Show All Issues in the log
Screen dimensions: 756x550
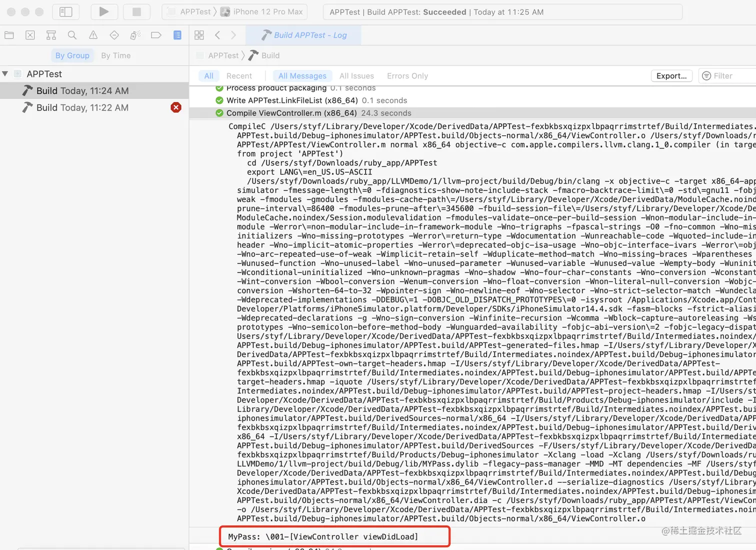(x=356, y=76)
